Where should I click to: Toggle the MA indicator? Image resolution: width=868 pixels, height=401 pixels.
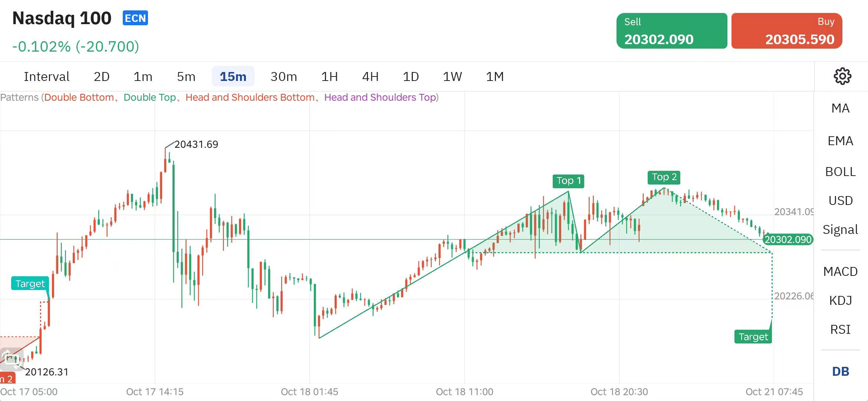point(840,108)
